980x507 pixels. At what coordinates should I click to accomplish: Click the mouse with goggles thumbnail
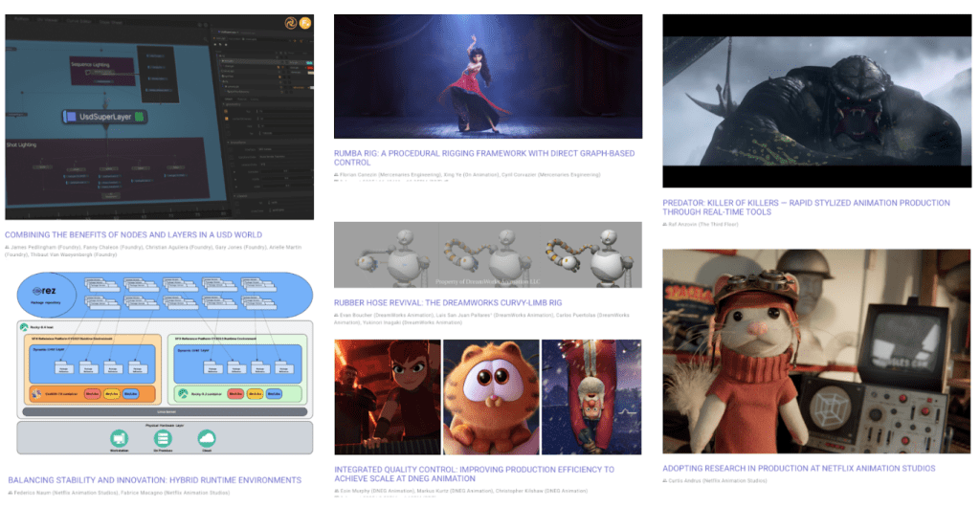815,351
